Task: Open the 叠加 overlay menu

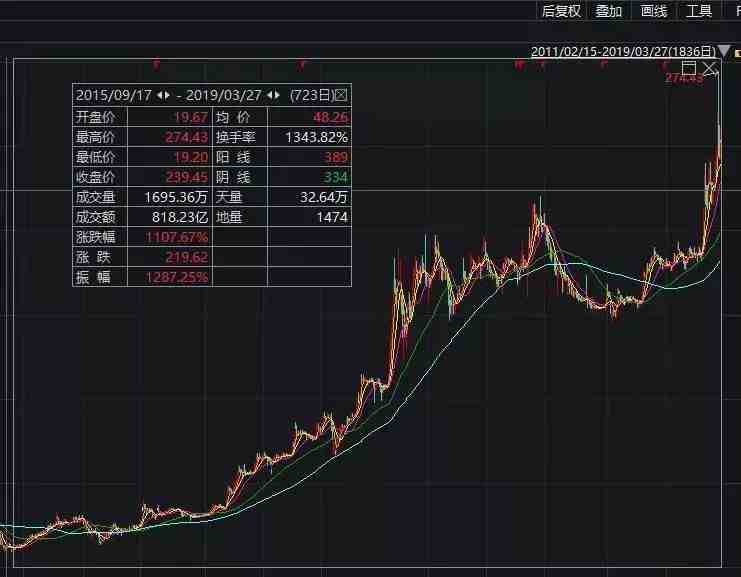Action: pos(609,10)
